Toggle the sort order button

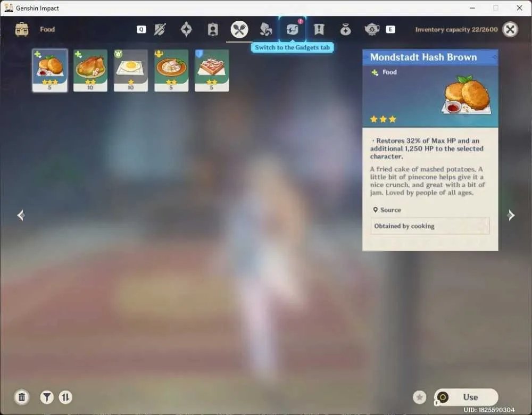pyautogui.click(x=65, y=397)
